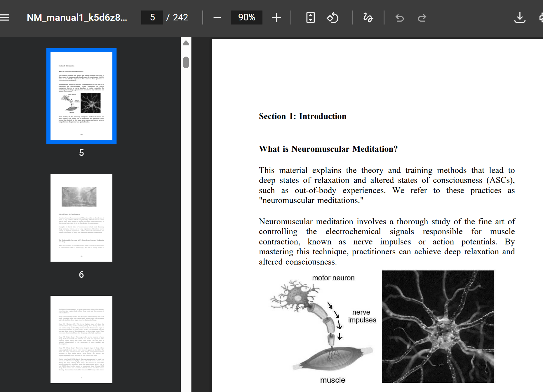Click the thumbnail panel scroll up arrow

click(186, 43)
